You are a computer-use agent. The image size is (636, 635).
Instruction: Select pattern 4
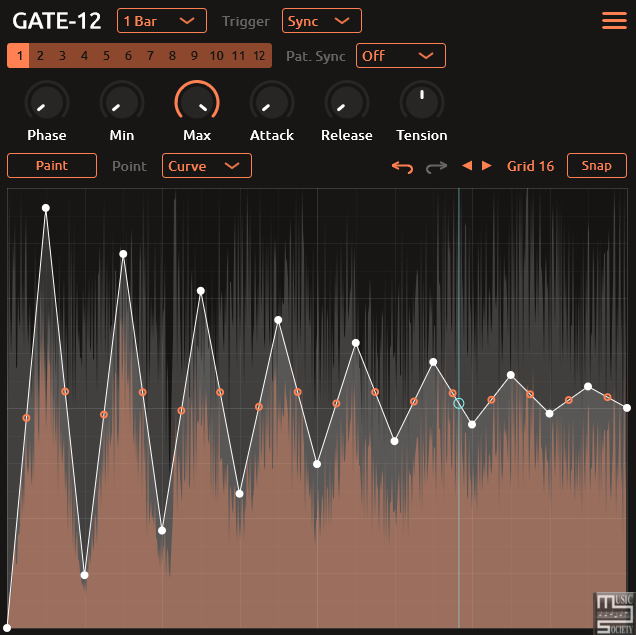(x=84, y=56)
